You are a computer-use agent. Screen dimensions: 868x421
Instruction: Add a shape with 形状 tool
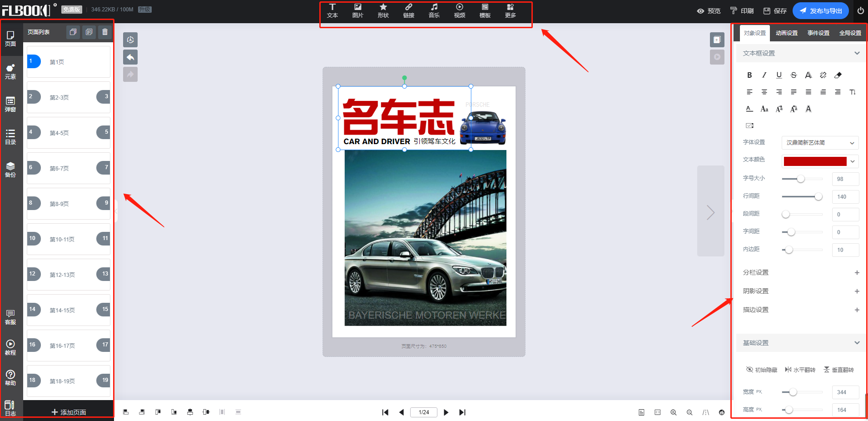pyautogui.click(x=383, y=11)
